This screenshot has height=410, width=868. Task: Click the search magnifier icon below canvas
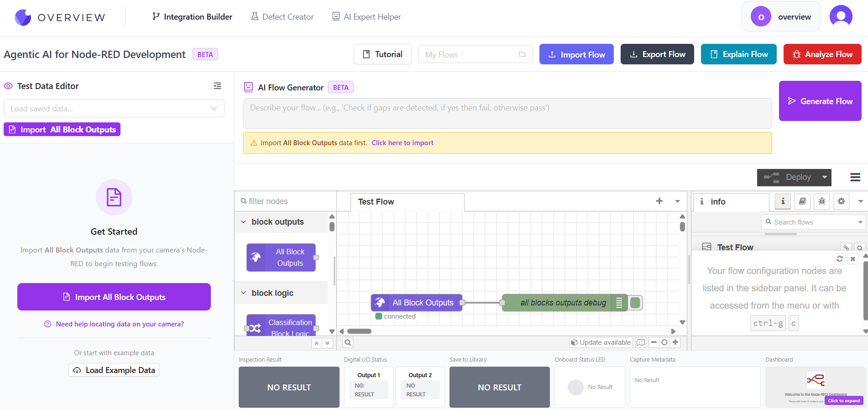348,342
